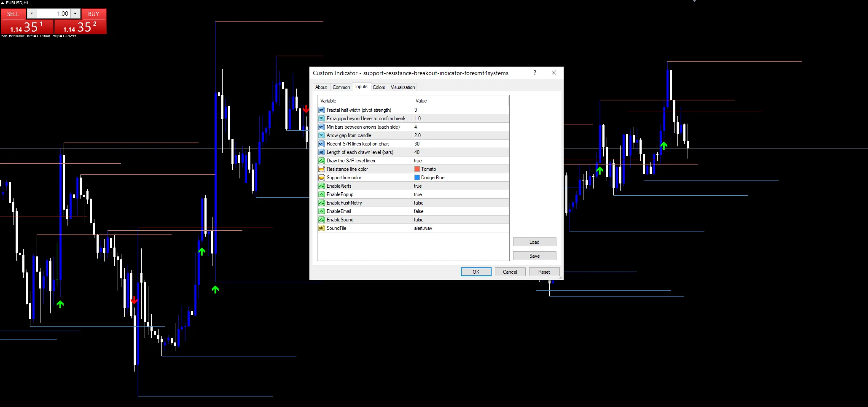Edit the Recent S/R lines value 30

point(461,144)
